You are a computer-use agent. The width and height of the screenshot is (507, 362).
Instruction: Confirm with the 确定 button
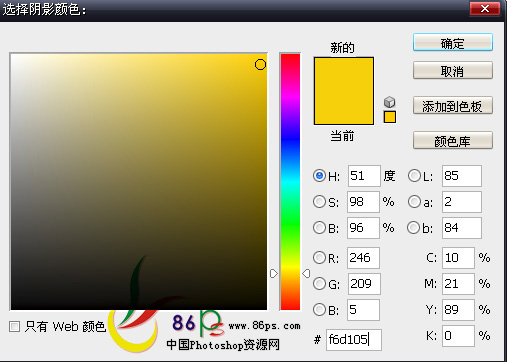coord(453,42)
